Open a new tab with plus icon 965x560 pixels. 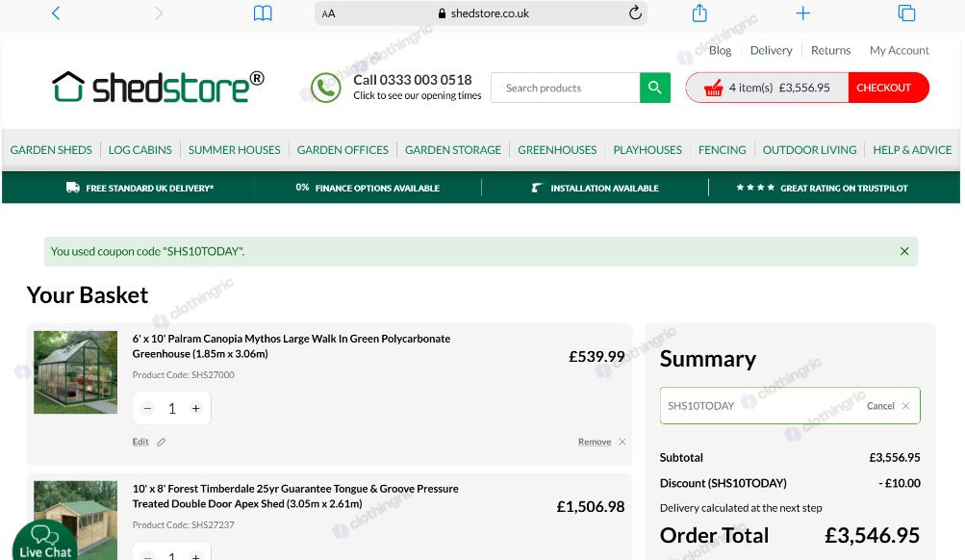tap(803, 13)
